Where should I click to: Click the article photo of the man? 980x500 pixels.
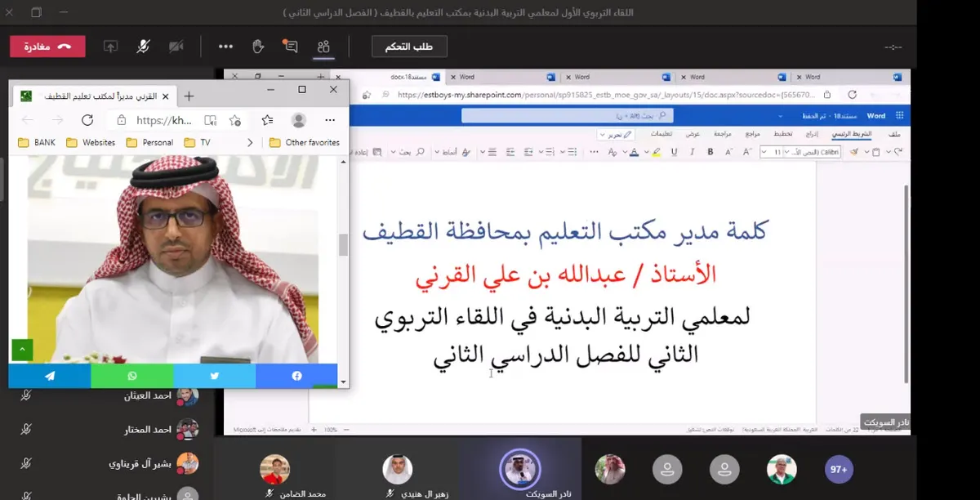tap(174, 259)
